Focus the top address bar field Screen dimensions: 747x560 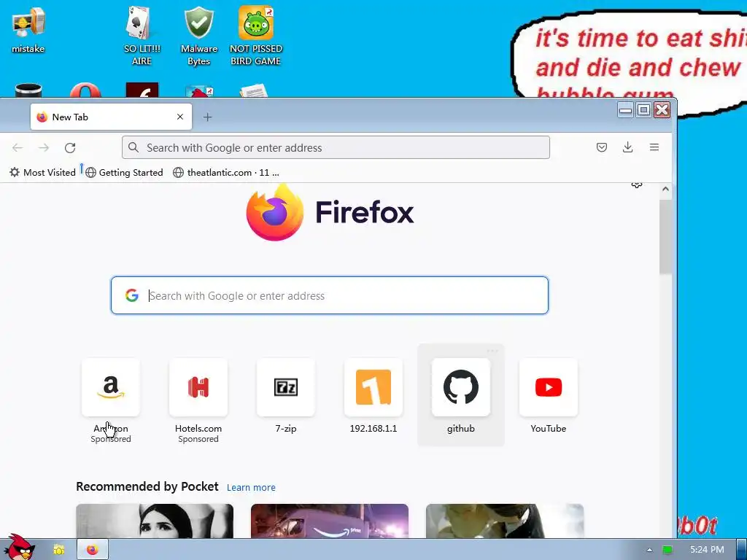[336, 147]
